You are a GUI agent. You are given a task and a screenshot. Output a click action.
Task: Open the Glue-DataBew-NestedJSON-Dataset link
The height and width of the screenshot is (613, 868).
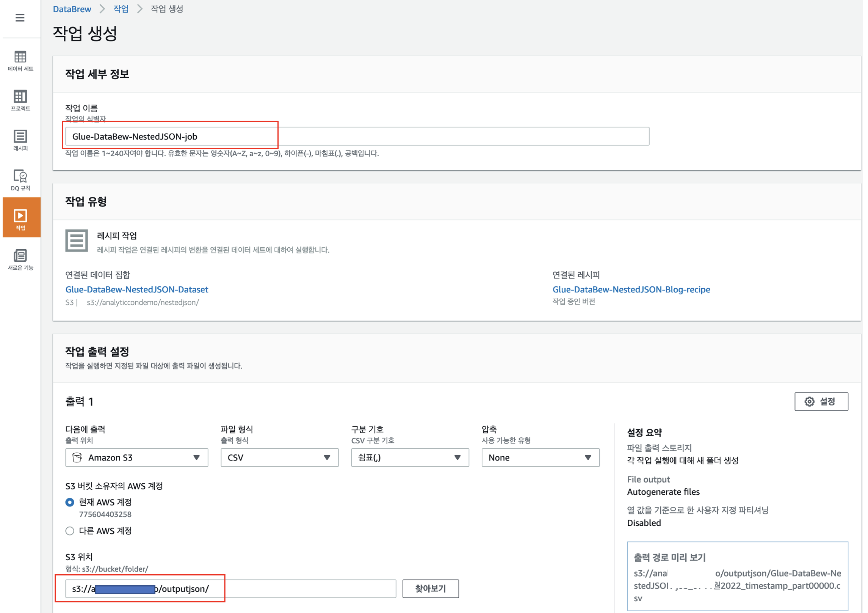click(x=137, y=290)
